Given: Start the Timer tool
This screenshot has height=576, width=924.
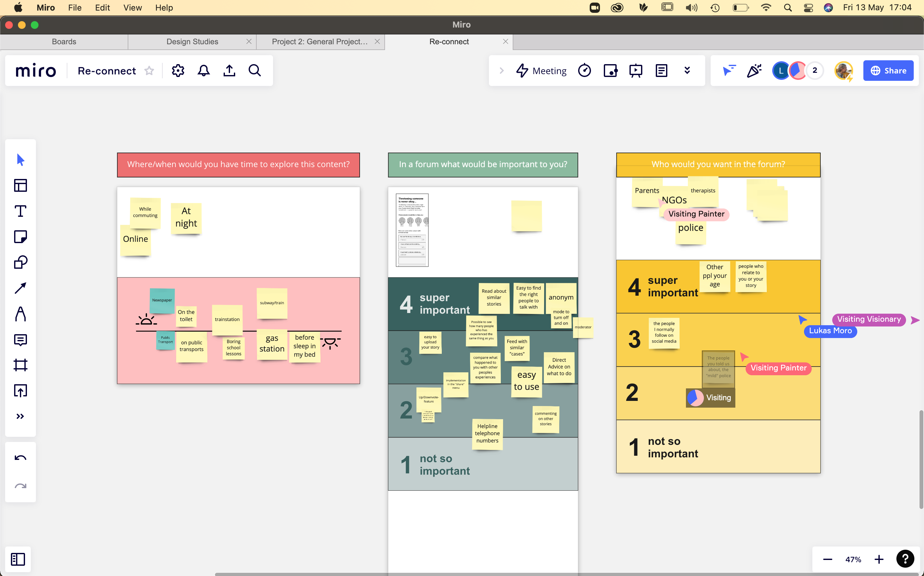Looking at the screenshot, I should (x=584, y=71).
